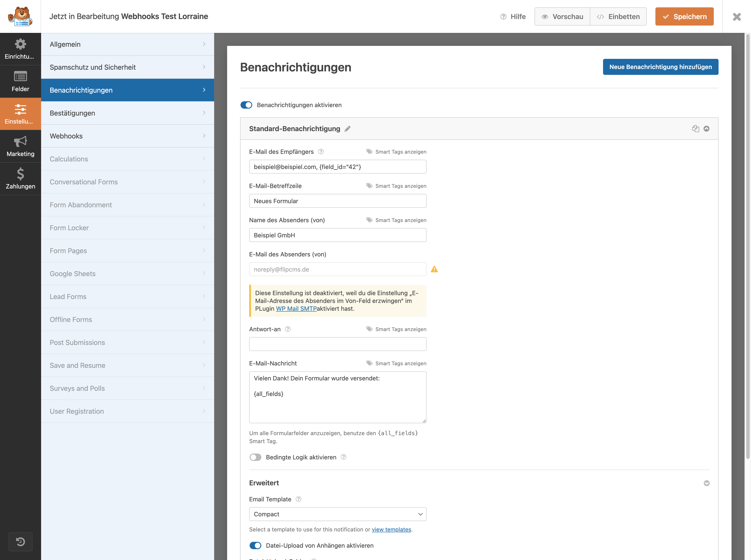
Task: Close the form builder with X
Action: 737,17
